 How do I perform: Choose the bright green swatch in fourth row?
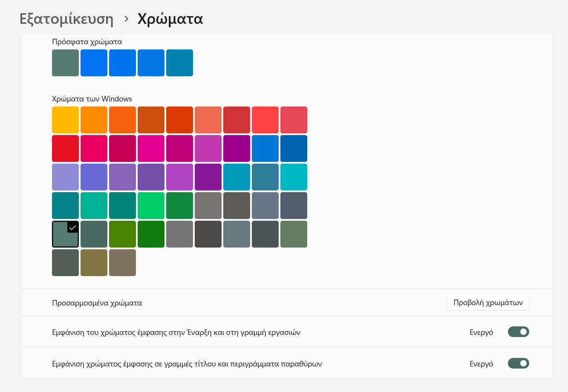tap(151, 205)
